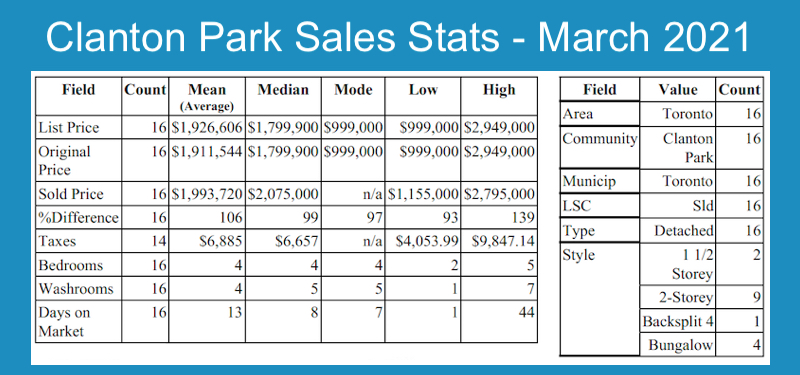The height and width of the screenshot is (375, 800).
Task: Click the High column header
Action: point(499,90)
